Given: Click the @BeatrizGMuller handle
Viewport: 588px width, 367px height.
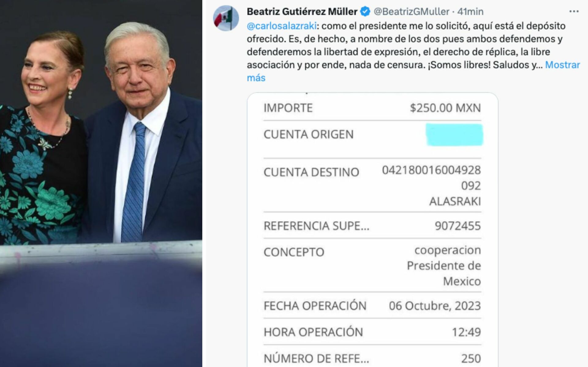Looking at the screenshot, I should [x=411, y=12].
